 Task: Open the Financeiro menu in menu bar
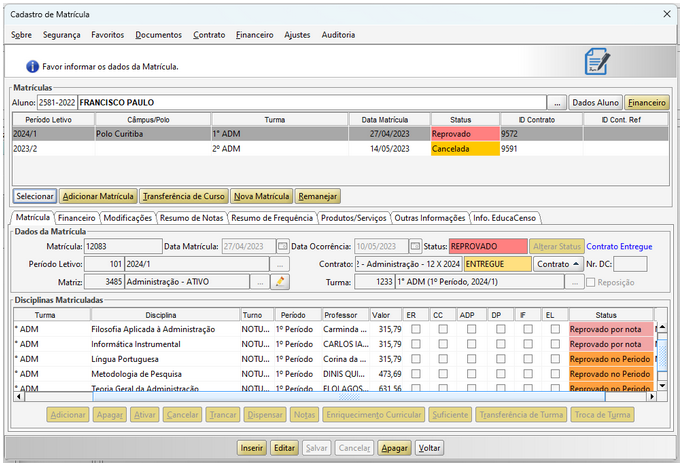[x=255, y=35]
